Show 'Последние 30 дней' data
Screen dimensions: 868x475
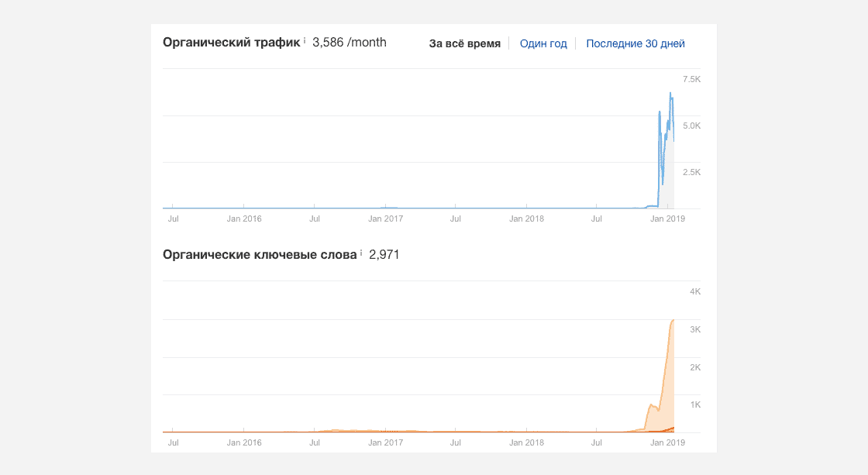point(635,43)
